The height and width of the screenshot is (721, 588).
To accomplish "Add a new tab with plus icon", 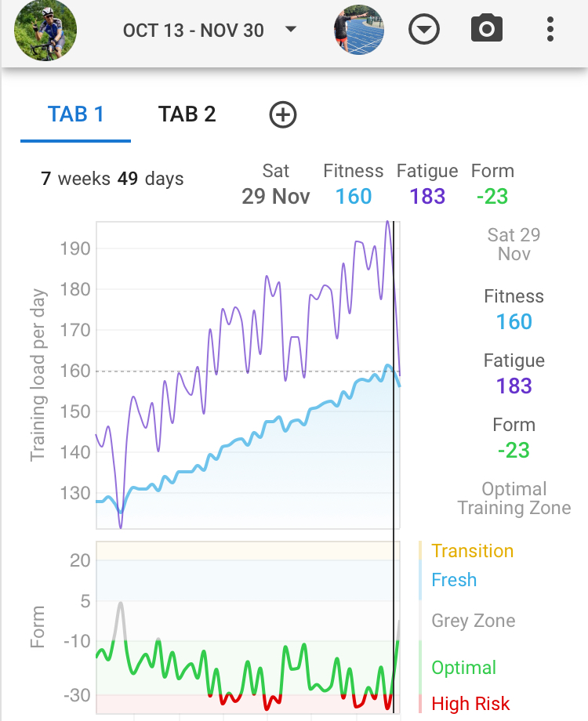I will pyautogui.click(x=283, y=114).
